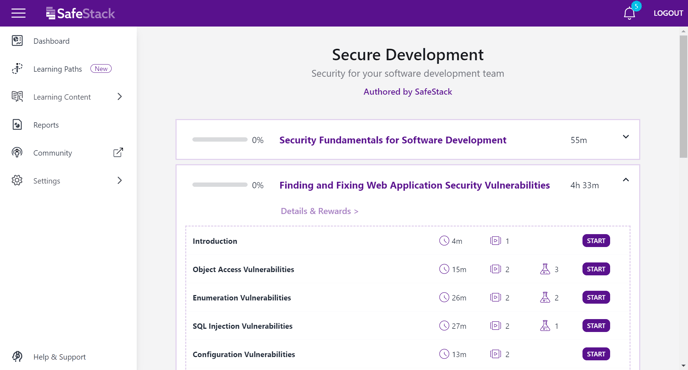This screenshot has height=370, width=688.
Task: Click the clock icon for SQL Injection Vulnerabilities
Action: point(444,326)
